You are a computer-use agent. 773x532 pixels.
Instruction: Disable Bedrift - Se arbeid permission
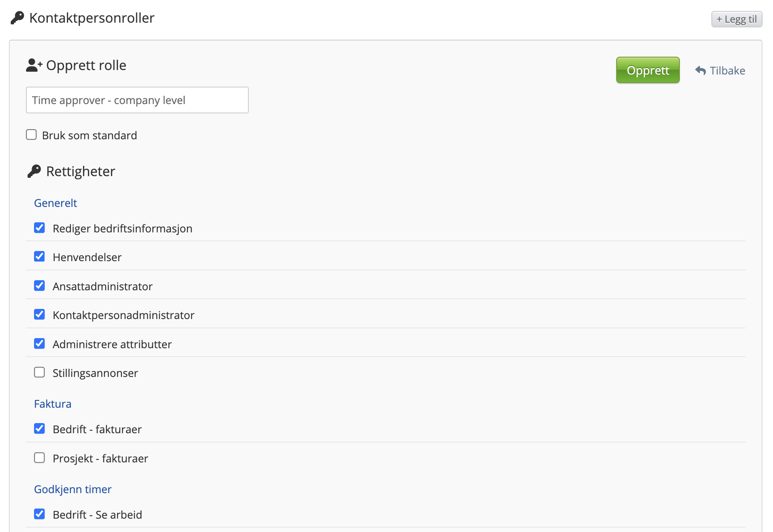pyautogui.click(x=39, y=514)
